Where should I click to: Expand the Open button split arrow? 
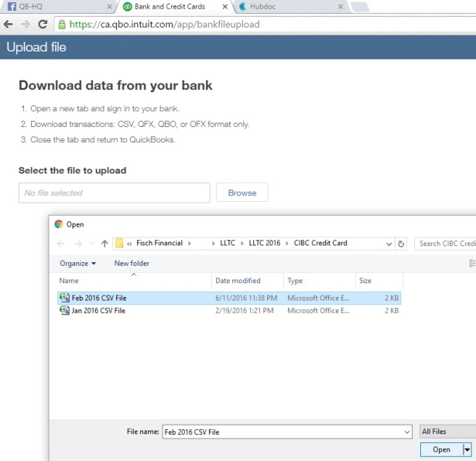point(467,449)
